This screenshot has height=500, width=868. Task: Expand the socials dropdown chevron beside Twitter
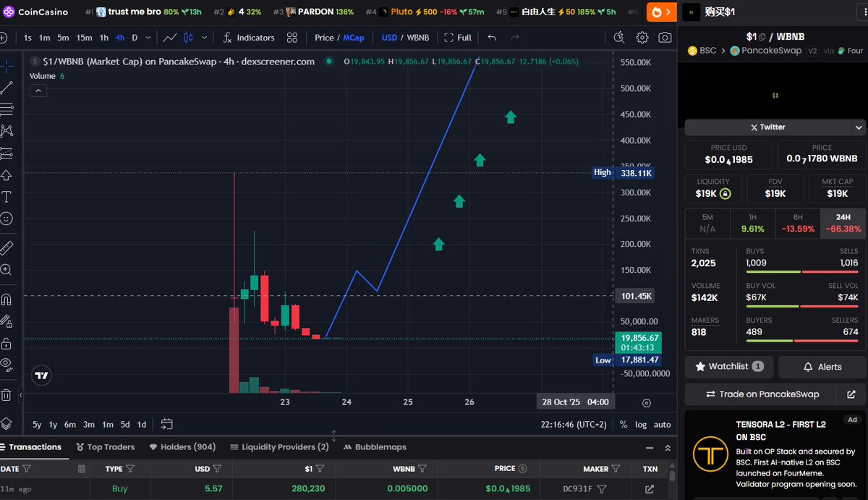point(859,127)
